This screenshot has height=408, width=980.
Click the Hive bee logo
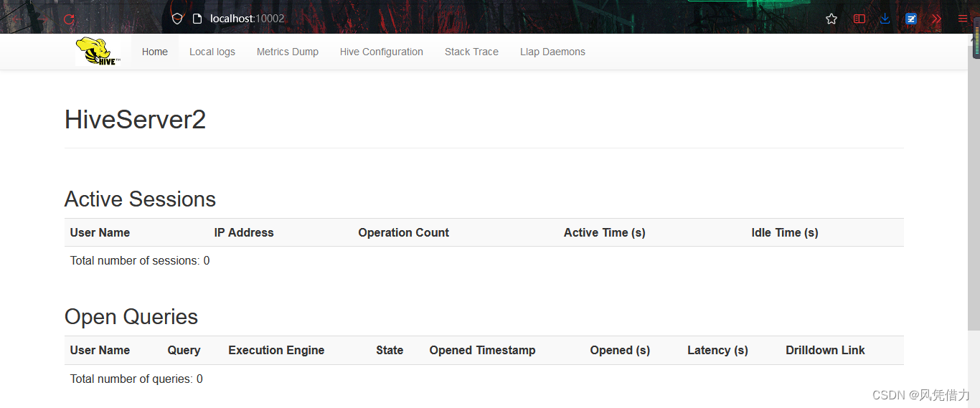(x=98, y=52)
